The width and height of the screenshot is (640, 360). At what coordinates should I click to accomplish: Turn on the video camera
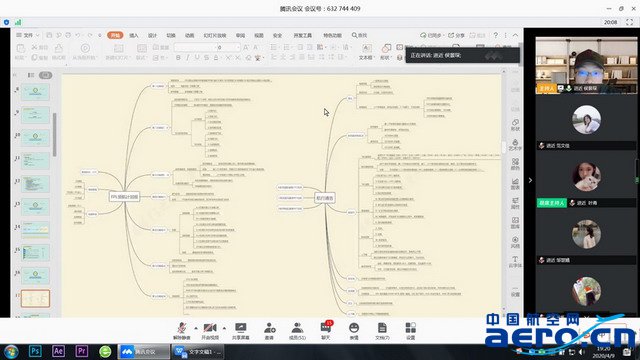click(x=210, y=331)
